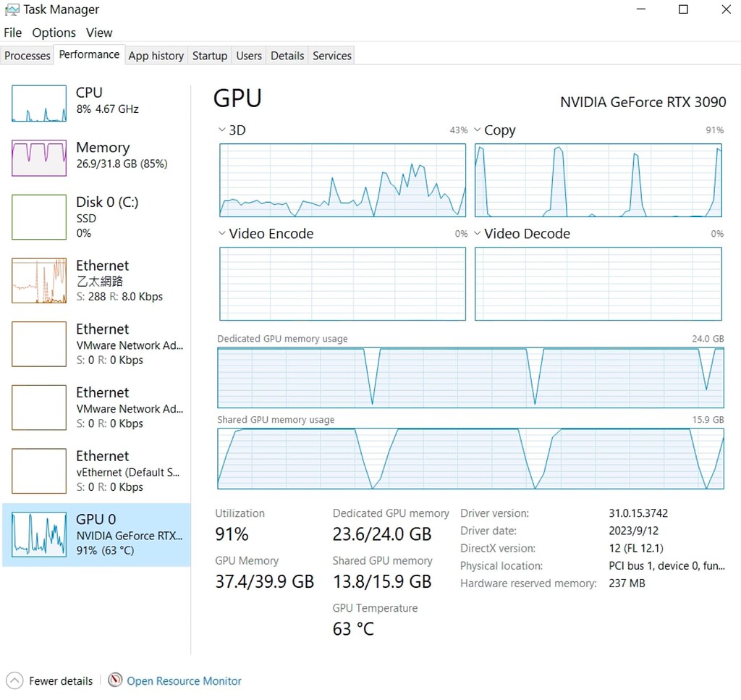Open the first VMware Network Adapter panel
The width and height of the screenshot is (741, 700).
click(x=38, y=344)
